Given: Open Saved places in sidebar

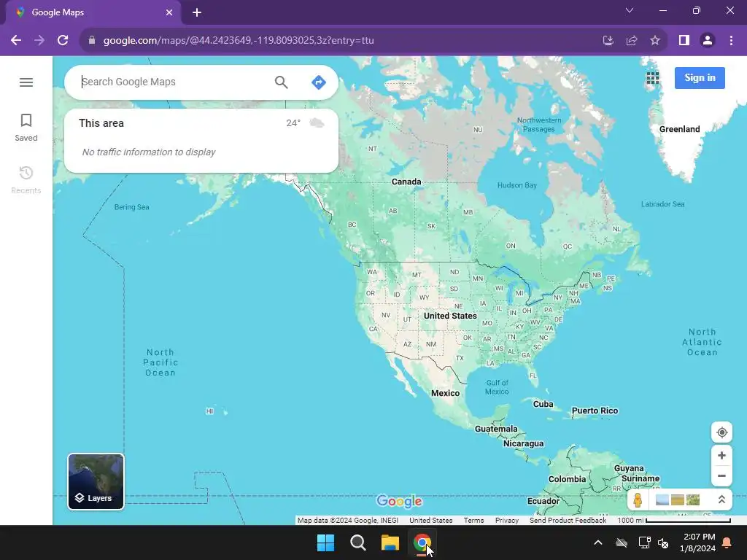Looking at the screenshot, I should 26,128.
